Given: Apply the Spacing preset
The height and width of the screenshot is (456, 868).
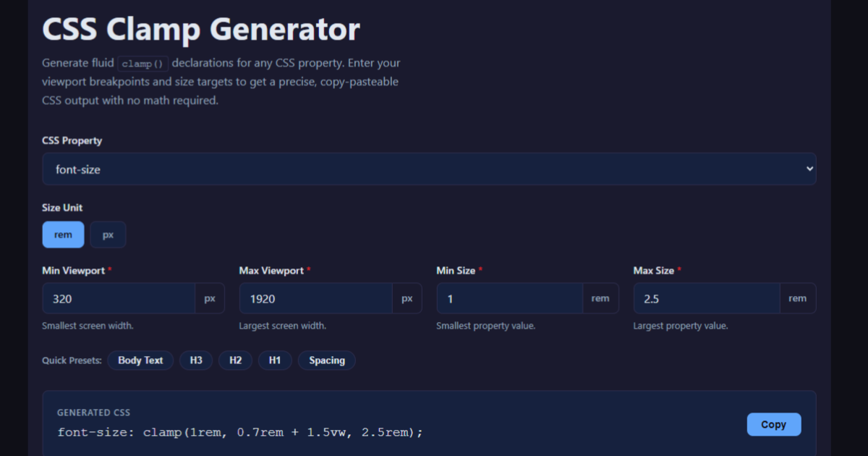Looking at the screenshot, I should [x=327, y=360].
